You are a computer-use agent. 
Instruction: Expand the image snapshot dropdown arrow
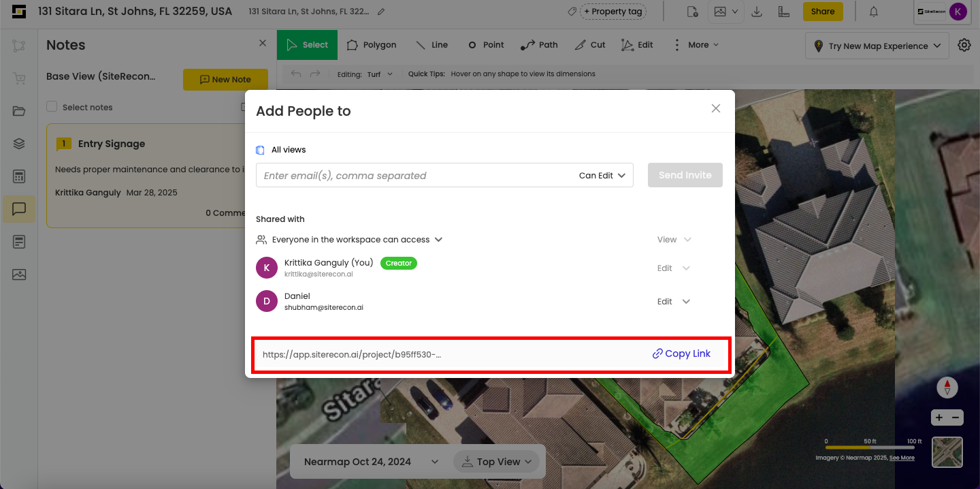click(x=736, y=12)
